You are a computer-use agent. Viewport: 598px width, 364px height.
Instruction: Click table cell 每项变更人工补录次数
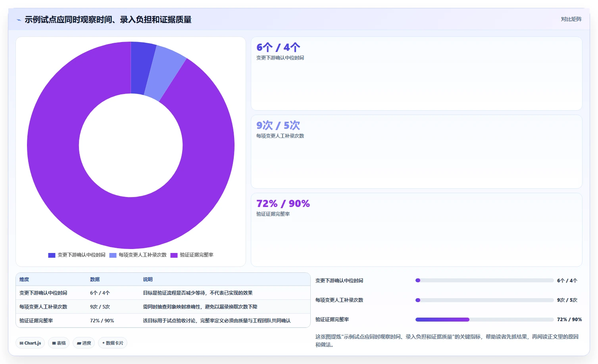point(43,307)
